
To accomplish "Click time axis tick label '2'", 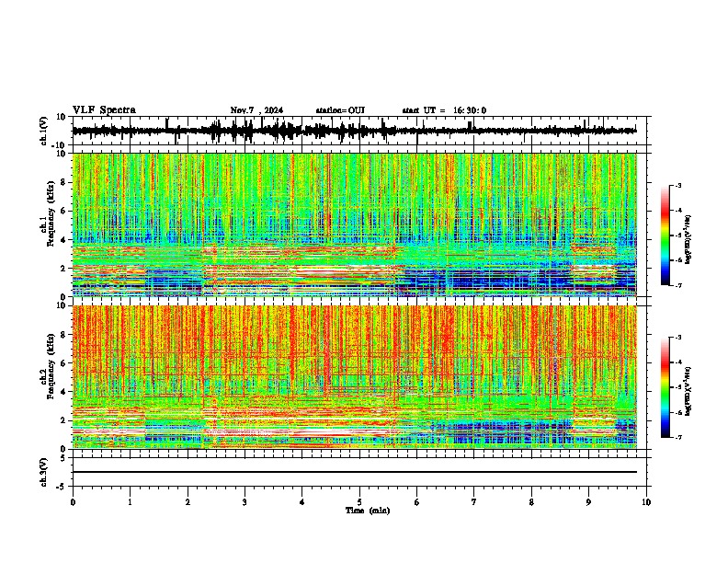I will coord(188,502).
